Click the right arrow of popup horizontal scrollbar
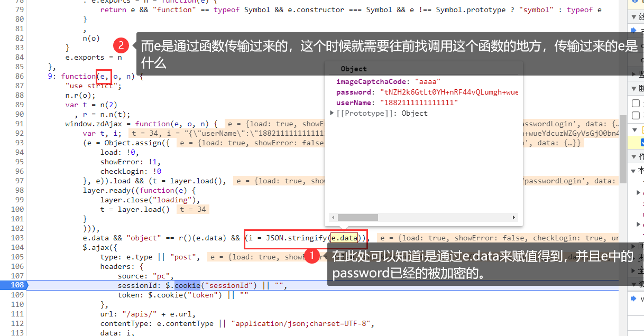The width and height of the screenshot is (644, 336). point(513,217)
